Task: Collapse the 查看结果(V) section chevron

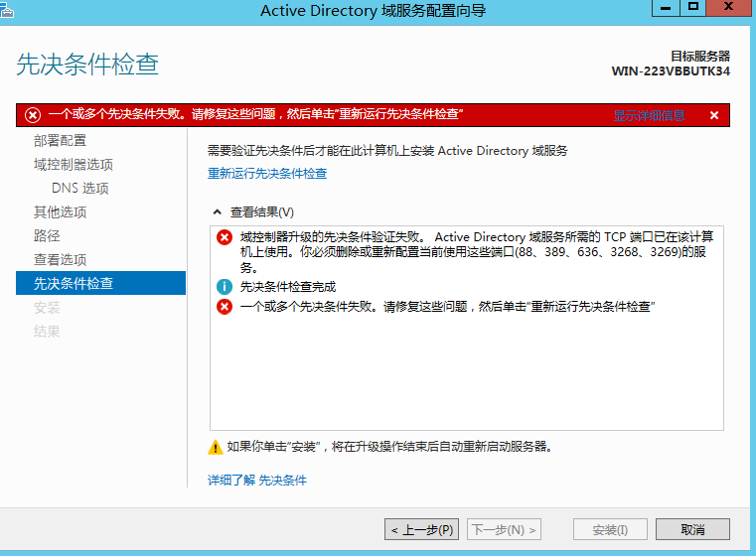Action: (x=217, y=212)
